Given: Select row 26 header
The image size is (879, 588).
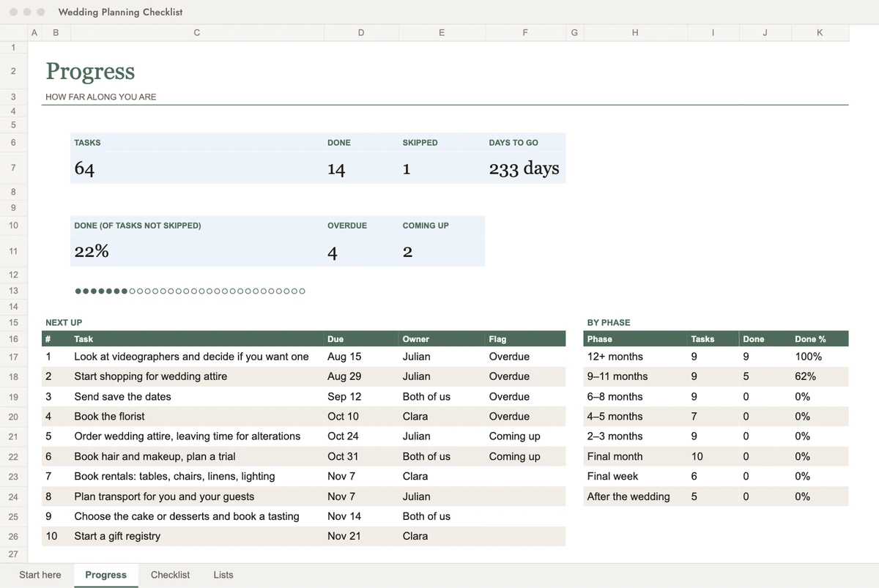Looking at the screenshot, I should coord(13,536).
